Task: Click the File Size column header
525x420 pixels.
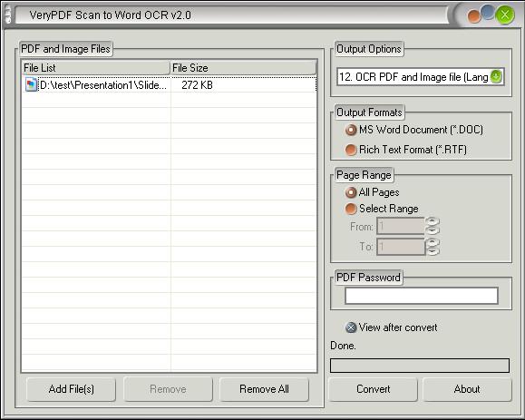Action: 243,68
